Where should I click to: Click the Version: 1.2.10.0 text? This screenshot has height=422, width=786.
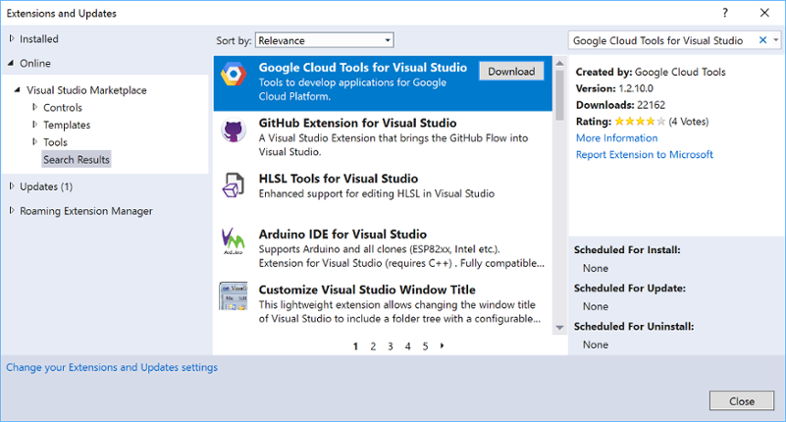point(615,88)
